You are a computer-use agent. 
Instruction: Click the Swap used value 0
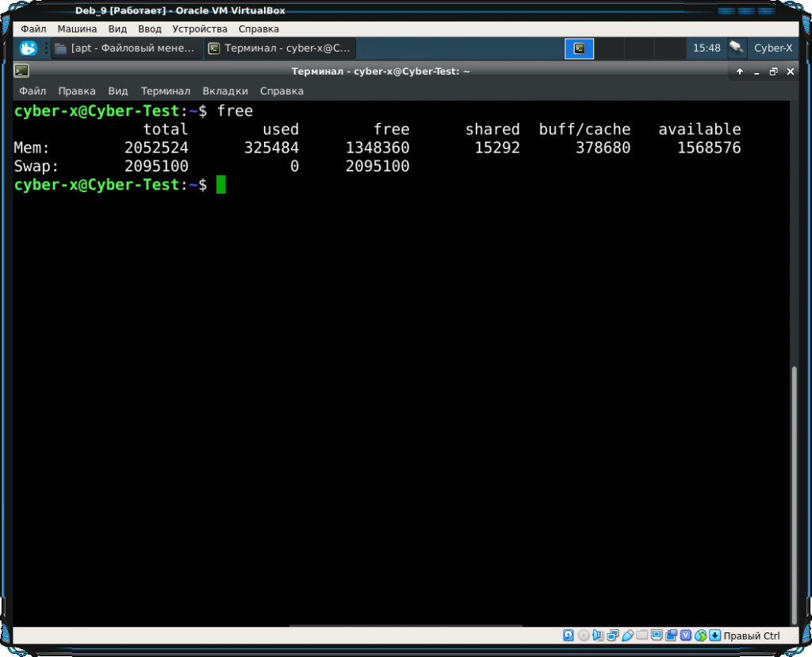[294, 167]
